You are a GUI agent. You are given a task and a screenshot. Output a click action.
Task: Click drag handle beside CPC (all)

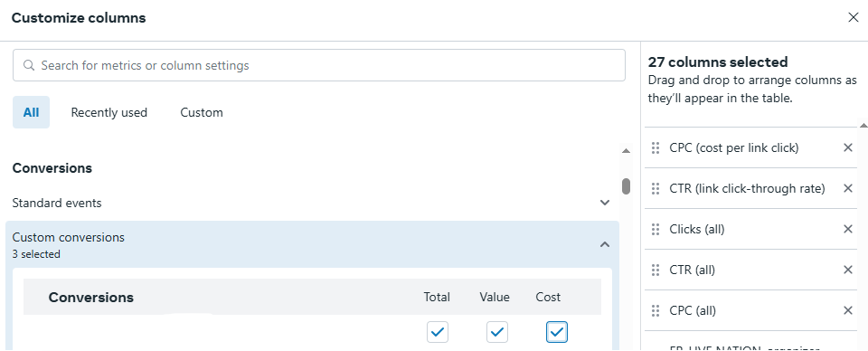tap(656, 310)
